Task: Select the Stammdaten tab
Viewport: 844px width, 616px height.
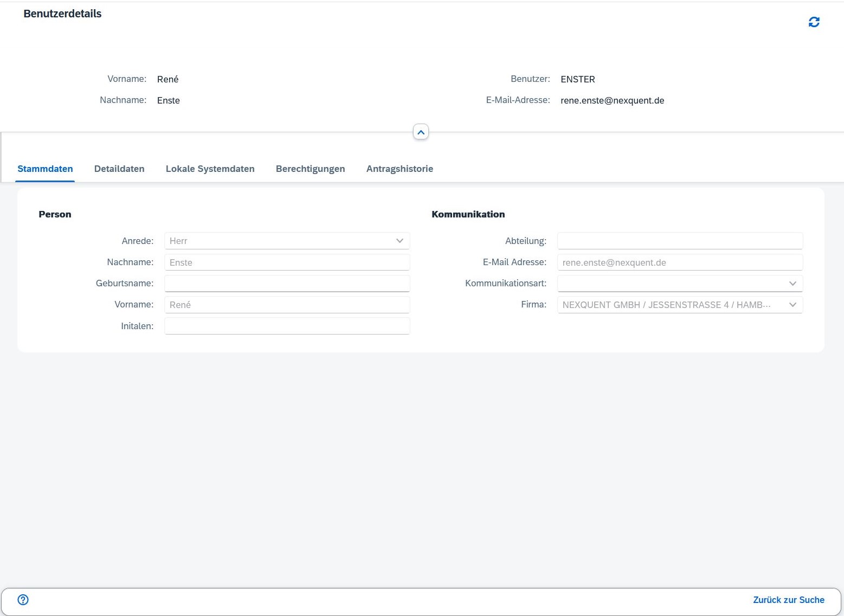Action: click(x=45, y=169)
